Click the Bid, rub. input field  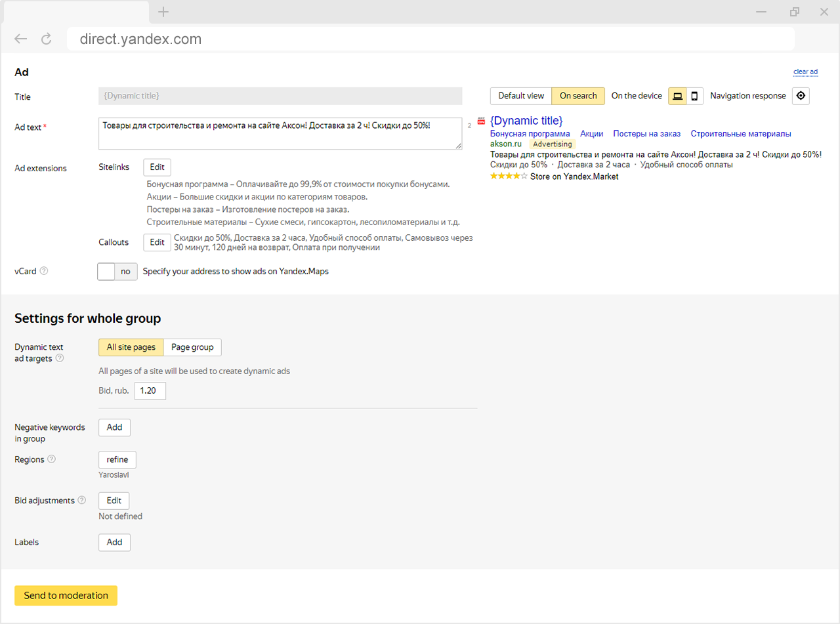tap(150, 391)
